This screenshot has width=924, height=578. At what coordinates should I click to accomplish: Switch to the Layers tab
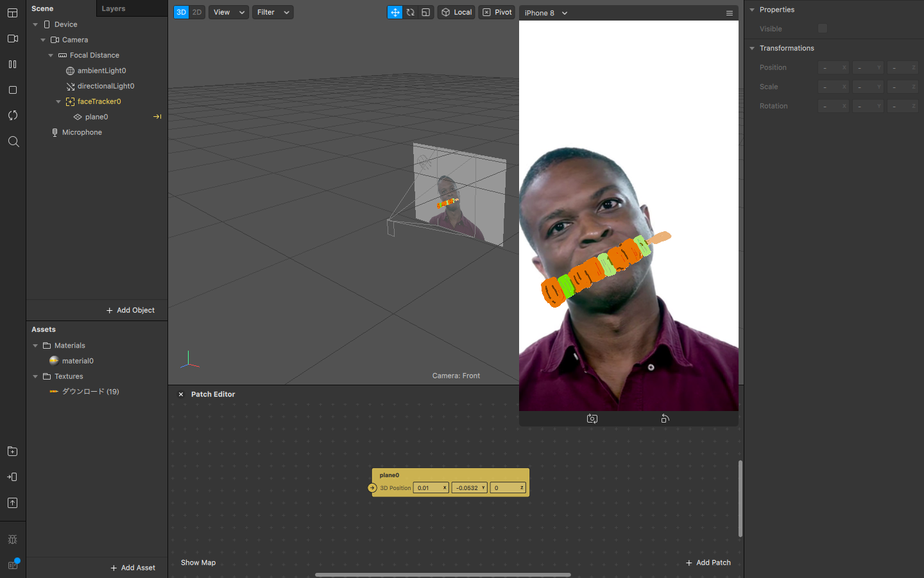coord(114,8)
